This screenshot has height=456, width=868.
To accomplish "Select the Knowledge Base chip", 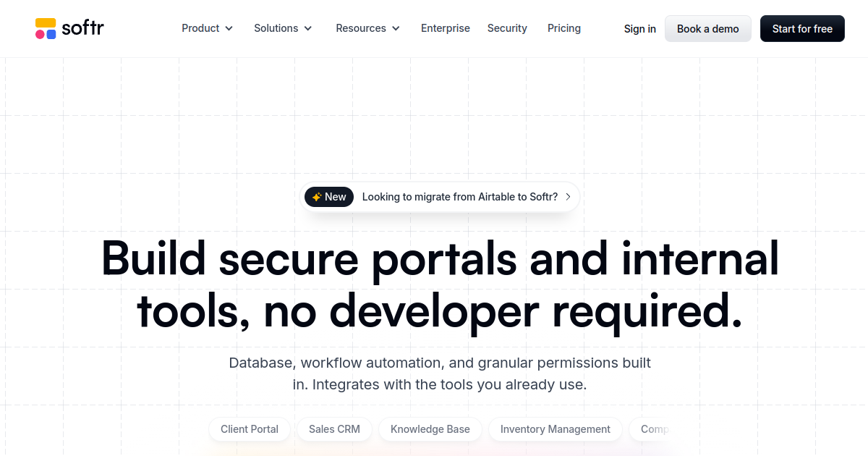I will 430,429.
